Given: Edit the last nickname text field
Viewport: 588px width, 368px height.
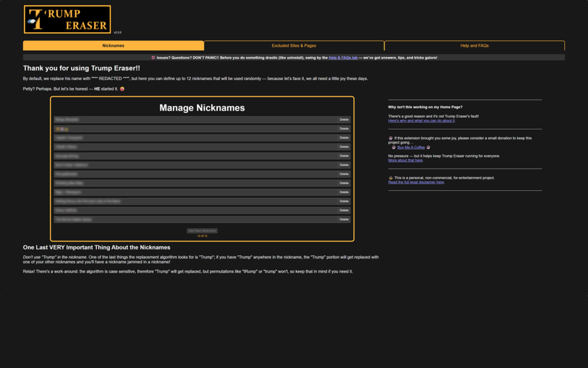Looking at the screenshot, I should click(x=196, y=219).
